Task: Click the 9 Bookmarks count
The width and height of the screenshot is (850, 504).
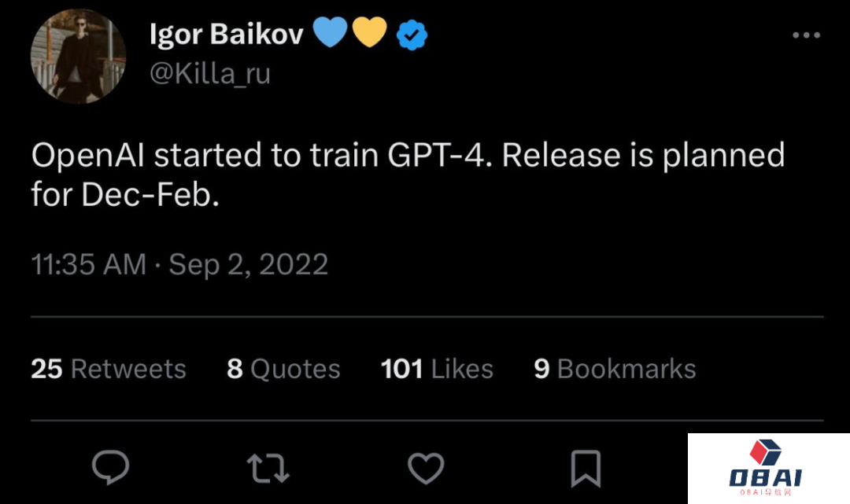Action: tap(615, 369)
